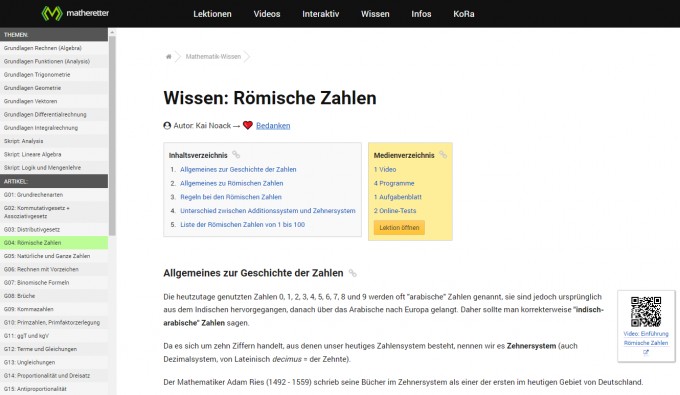This screenshot has width=680, height=395.
Task: Click the Lektion öffnen button
Action: click(399, 227)
